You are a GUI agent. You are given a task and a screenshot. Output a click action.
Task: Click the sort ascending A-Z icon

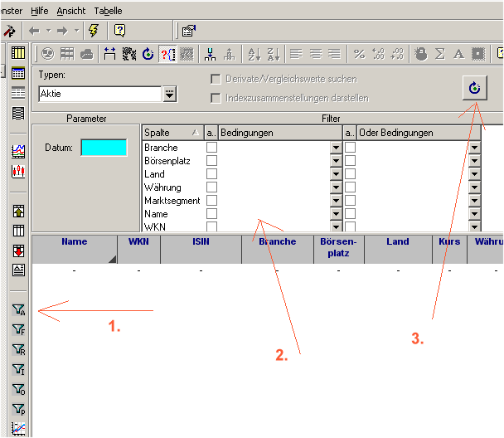(254, 54)
